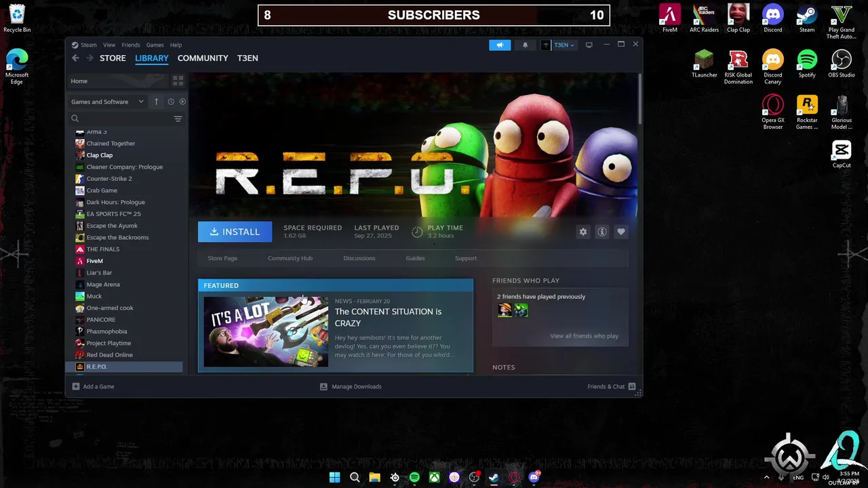Open Xbox app from the taskbar
The image size is (868, 488).
(x=434, y=477)
